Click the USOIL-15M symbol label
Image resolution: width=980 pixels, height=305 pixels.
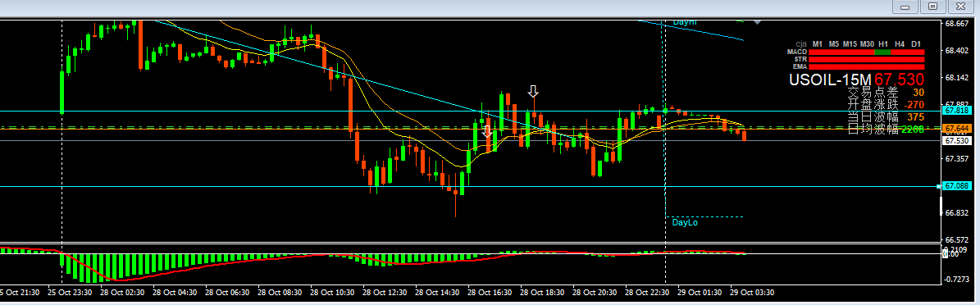[x=830, y=80]
